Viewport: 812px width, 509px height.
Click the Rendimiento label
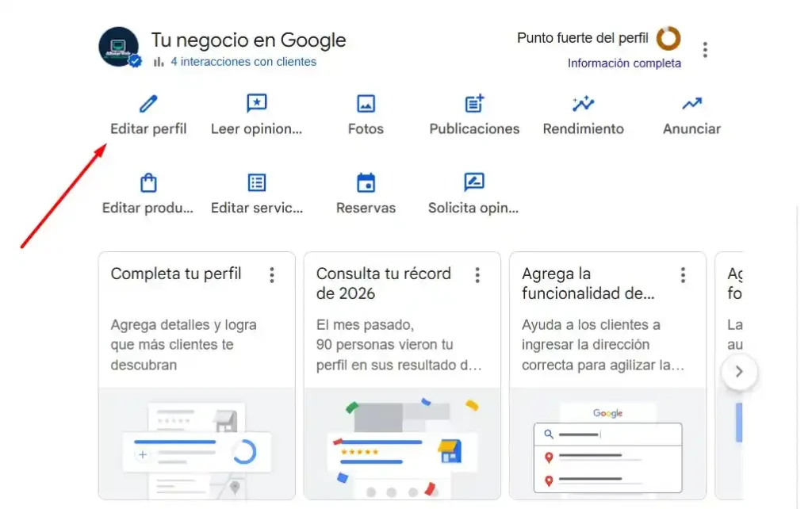pyautogui.click(x=583, y=129)
